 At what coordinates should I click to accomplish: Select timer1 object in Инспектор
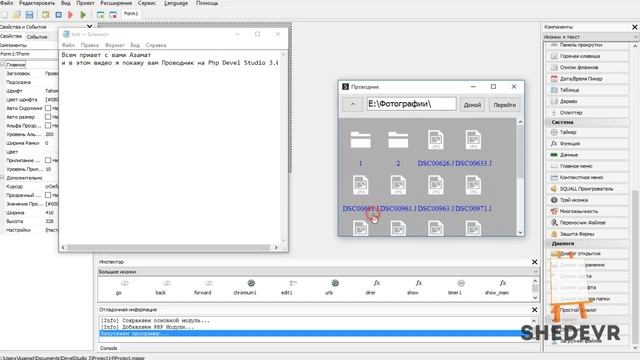(455, 287)
